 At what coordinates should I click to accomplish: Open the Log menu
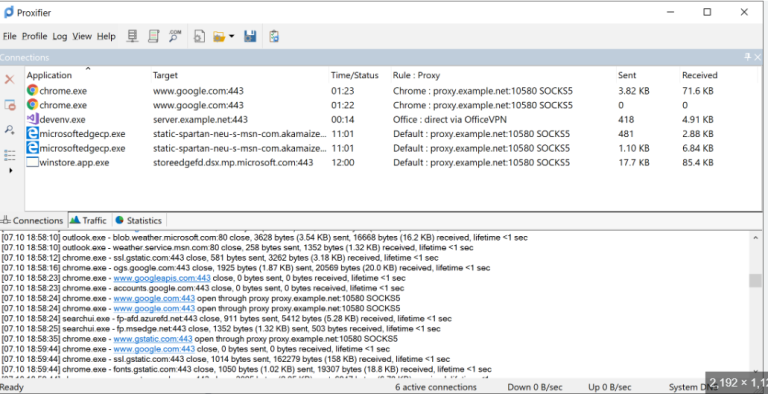click(60, 36)
